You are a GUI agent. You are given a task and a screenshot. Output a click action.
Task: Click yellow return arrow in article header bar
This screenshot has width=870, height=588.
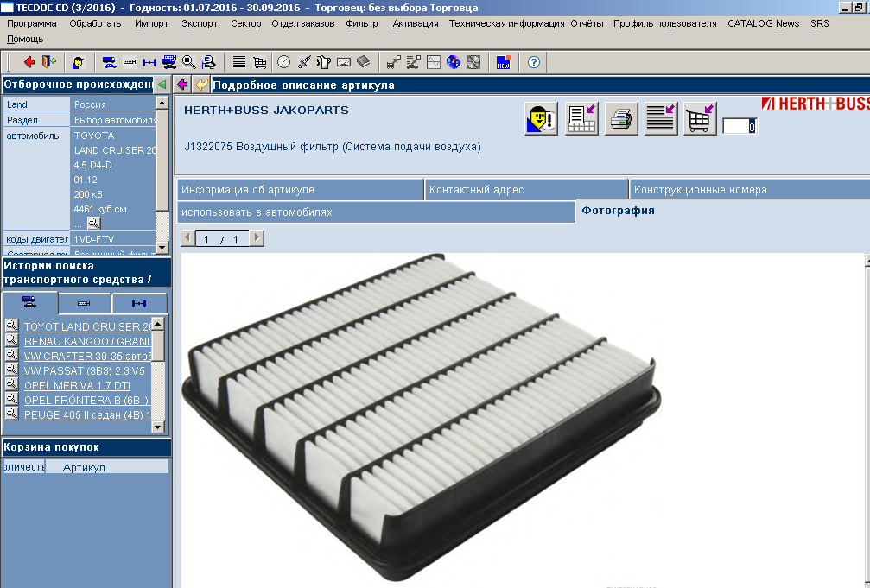[x=202, y=85]
